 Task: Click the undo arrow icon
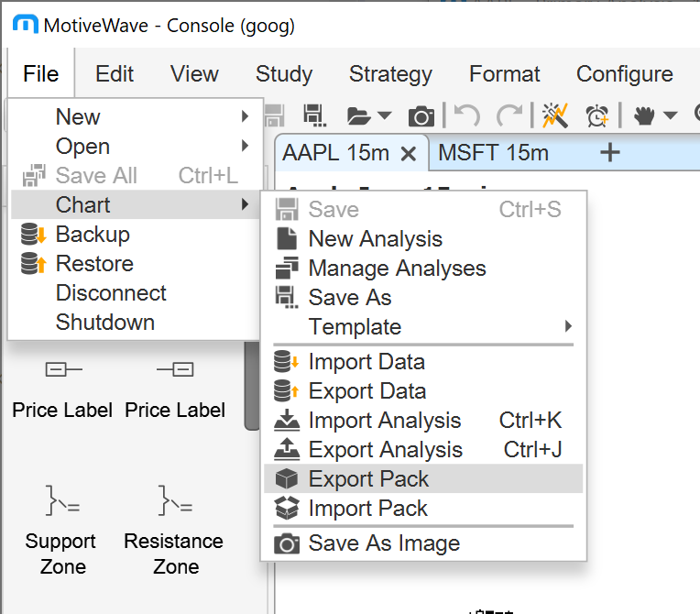pyautogui.click(x=467, y=115)
